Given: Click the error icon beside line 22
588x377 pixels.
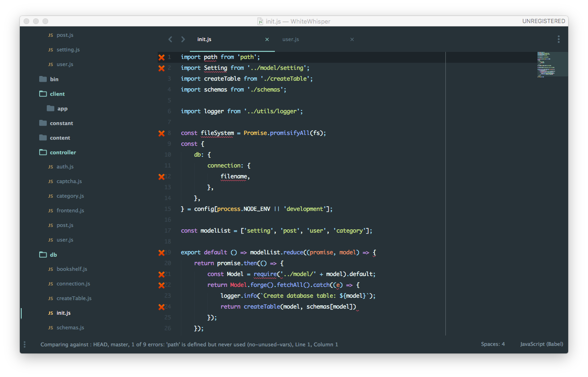Looking at the screenshot, I should pyautogui.click(x=162, y=285).
